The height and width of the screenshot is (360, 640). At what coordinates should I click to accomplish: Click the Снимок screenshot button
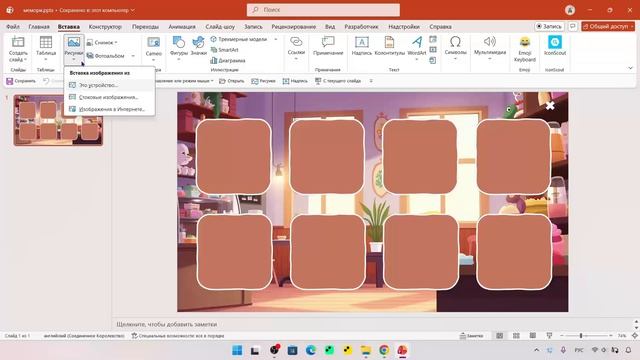pyautogui.click(x=102, y=42)
